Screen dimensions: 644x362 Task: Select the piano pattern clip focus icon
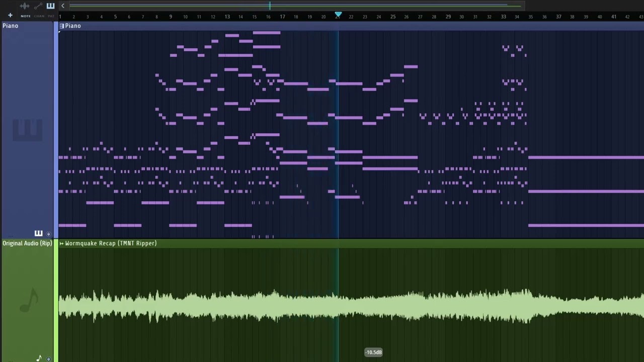[x=50, y=6]
